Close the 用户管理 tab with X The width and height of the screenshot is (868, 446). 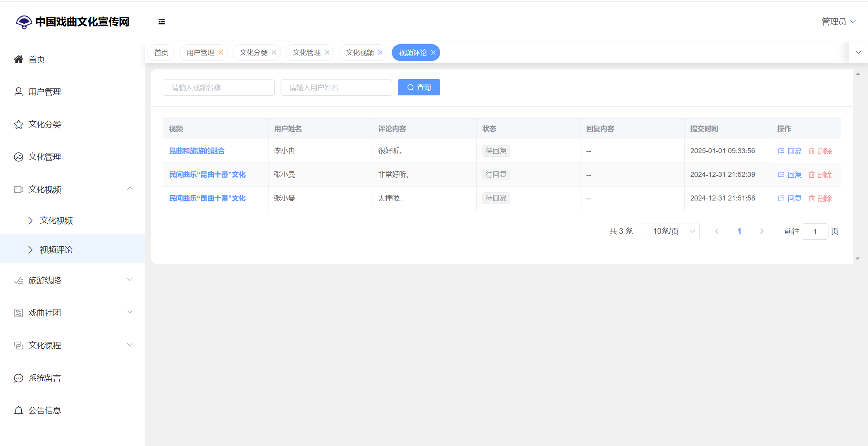(x=221, y=53)
